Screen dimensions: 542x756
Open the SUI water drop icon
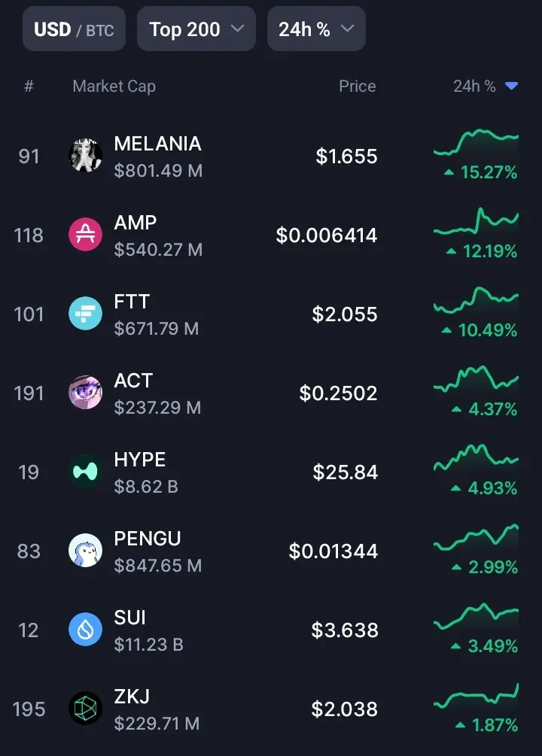click(85, 629)
